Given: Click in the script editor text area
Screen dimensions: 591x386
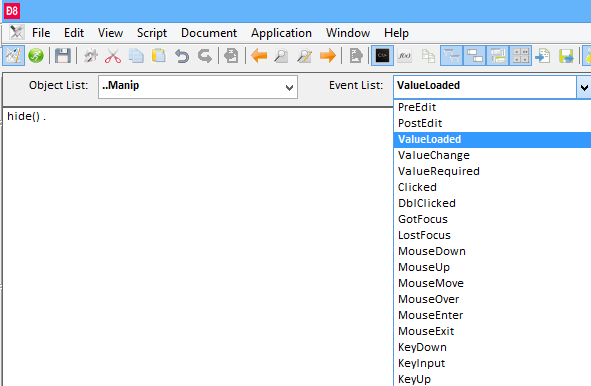Looking at the screenshot, I should (198, 247).
